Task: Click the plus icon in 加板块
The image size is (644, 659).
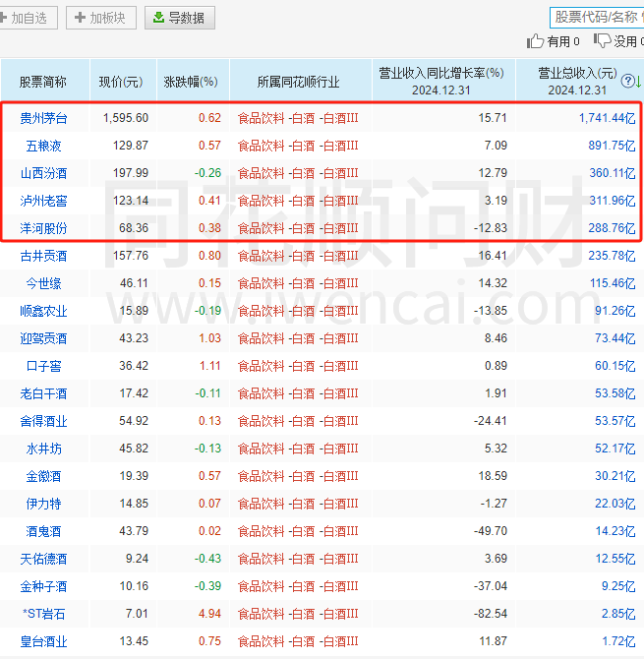Action: (x=80, y=18)
